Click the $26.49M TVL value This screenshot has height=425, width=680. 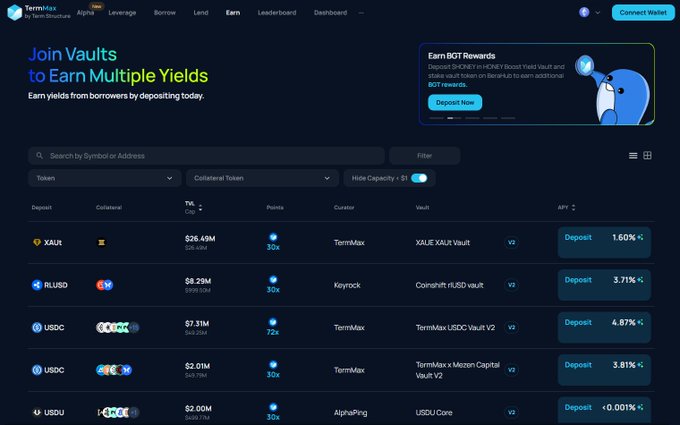click(x=200, y=239)
